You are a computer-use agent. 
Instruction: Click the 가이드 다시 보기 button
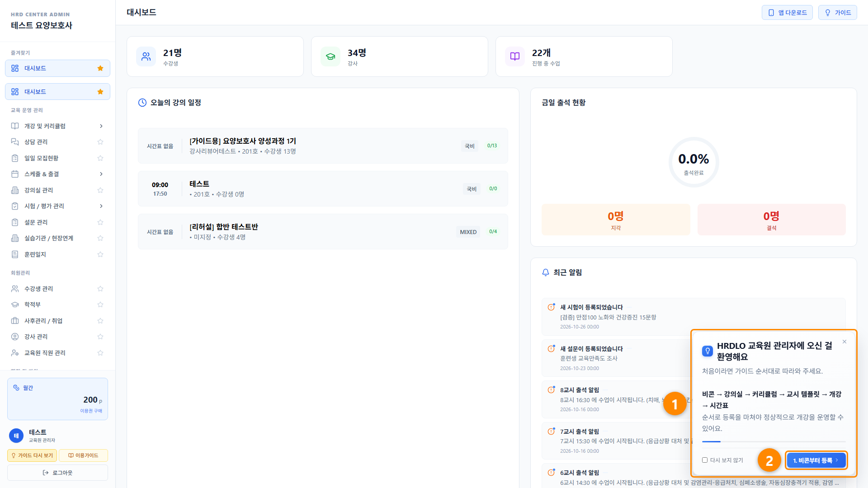32,455
